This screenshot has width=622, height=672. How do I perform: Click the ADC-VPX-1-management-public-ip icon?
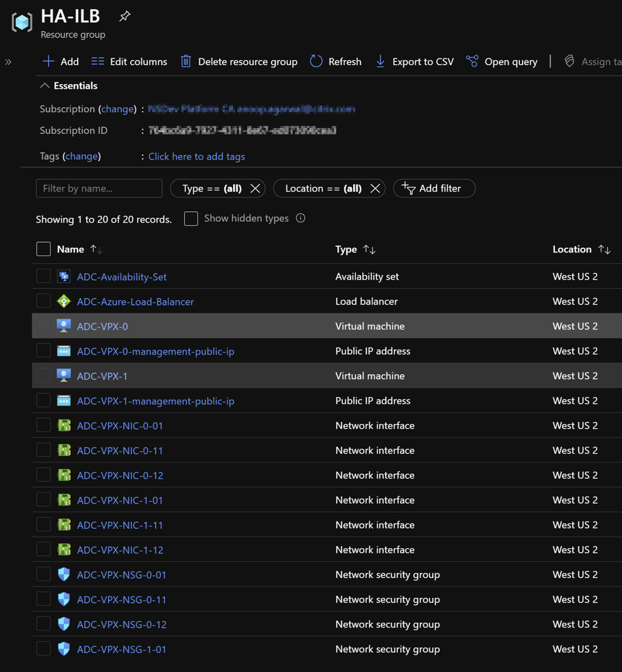[x=64, y=401]
